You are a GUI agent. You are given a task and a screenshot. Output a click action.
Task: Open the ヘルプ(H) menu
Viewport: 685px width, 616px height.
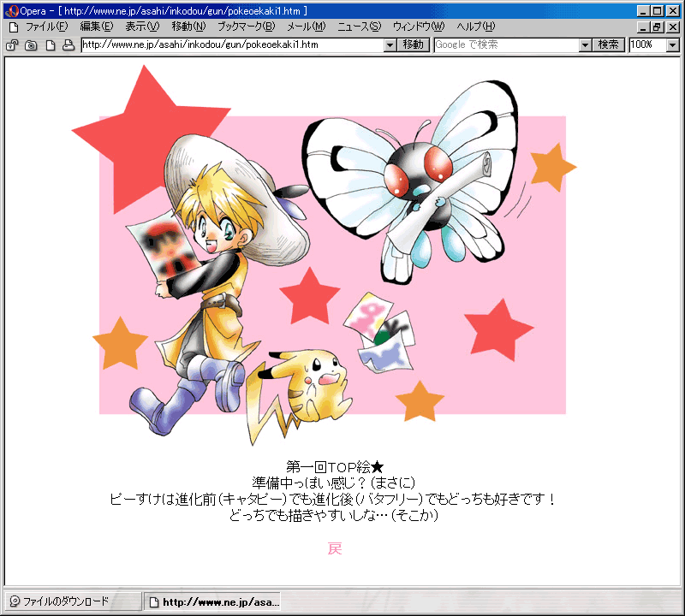pos(476,27)
